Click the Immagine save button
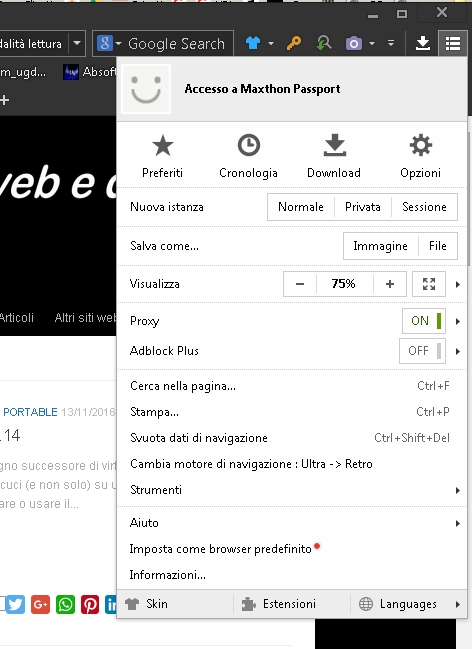The width and height of the screenshot is (472, 649). coord(380,246)
